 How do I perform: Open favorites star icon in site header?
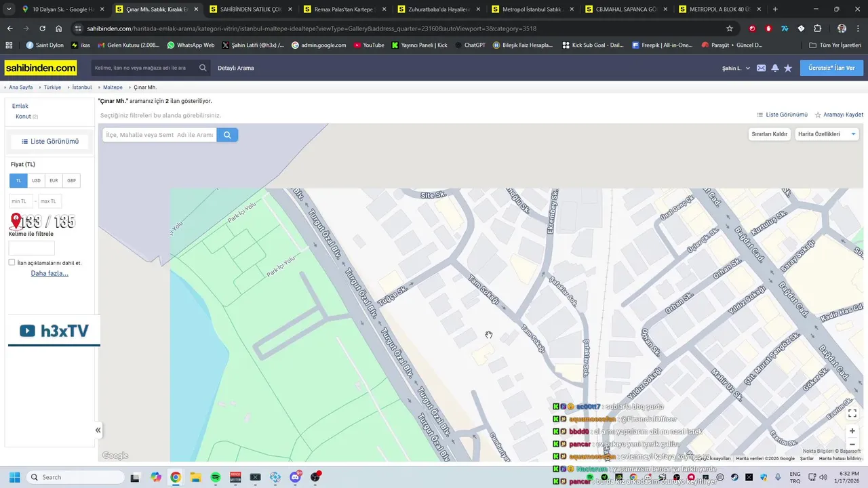click(787, 68)
